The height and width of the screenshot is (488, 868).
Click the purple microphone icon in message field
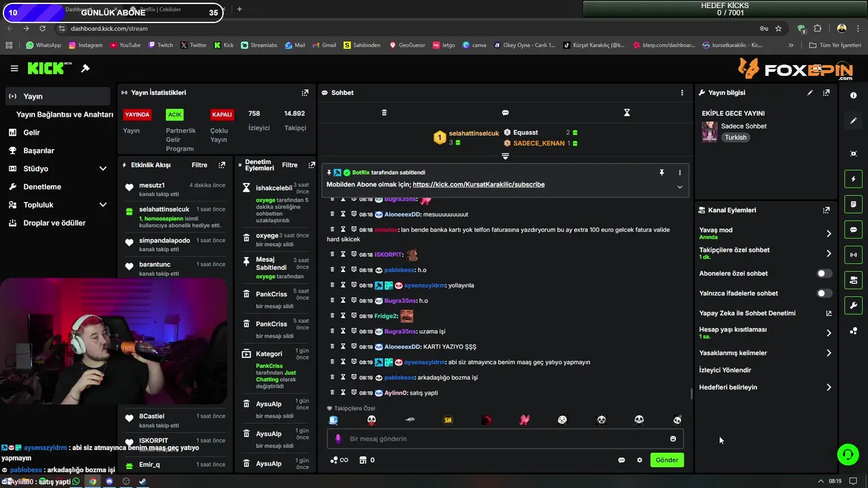(338, 439)
